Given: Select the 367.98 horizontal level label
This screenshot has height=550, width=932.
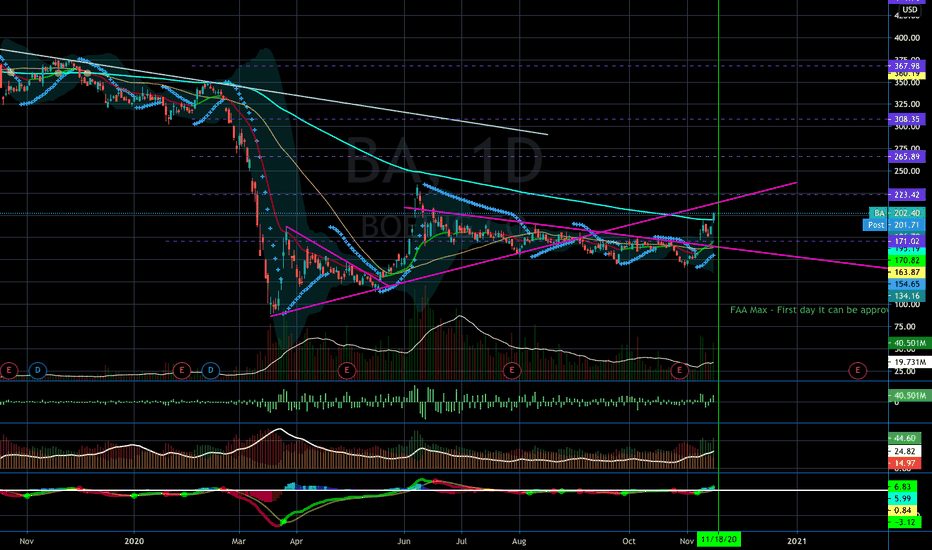Looking at the screenshot, I should 906,66.
